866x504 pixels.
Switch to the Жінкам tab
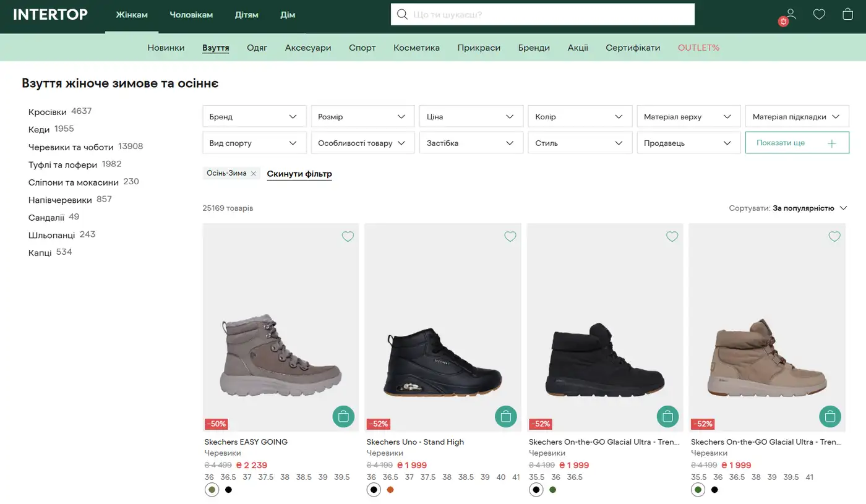point(132,15)
